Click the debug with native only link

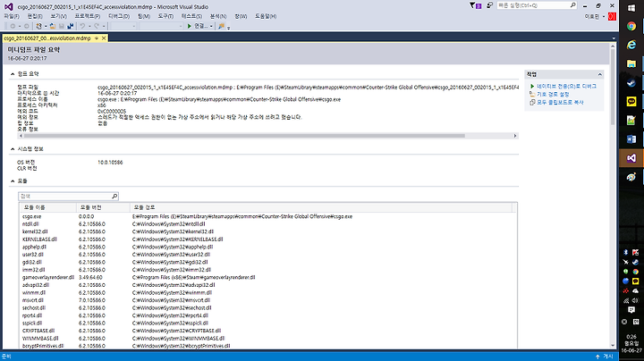pyautogui.click(x=566, y=87)
